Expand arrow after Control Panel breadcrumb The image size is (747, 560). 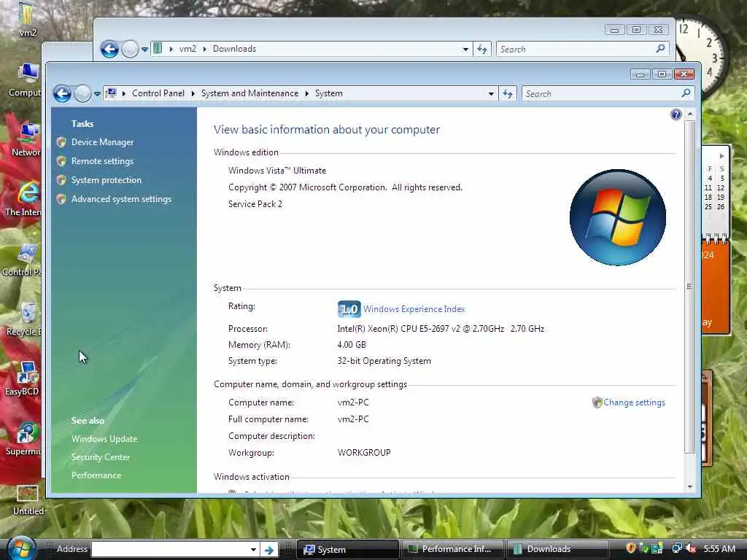[193, 94]
